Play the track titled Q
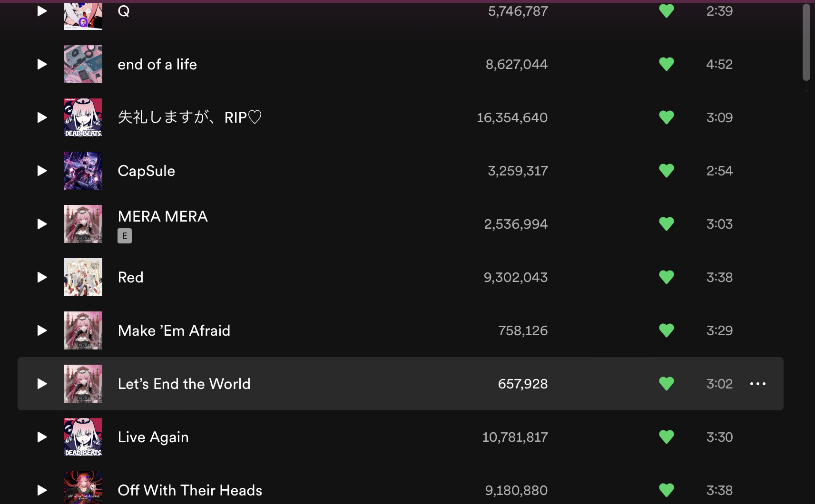This screenshot has width=815, height=504. [42, 11]
